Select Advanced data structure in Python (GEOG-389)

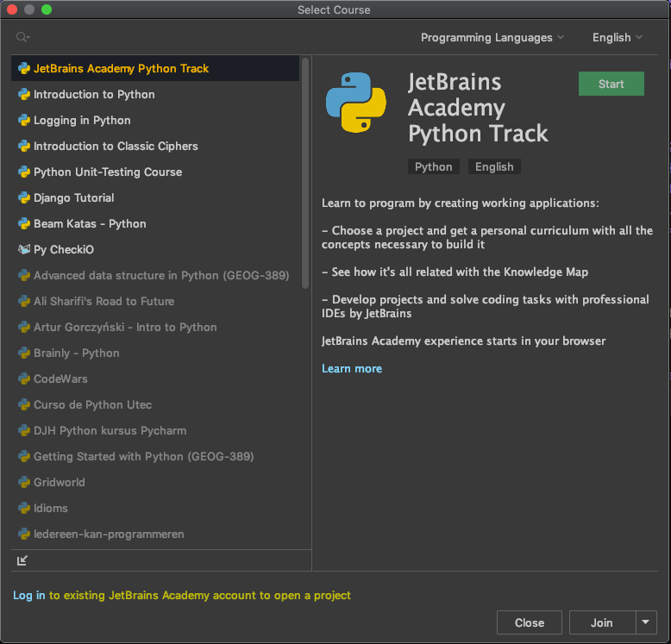[x=155, y=275]
